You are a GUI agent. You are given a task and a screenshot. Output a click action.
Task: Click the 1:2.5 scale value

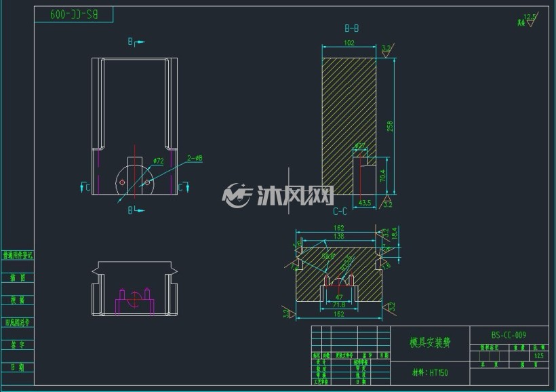pyautogui.click(x=538, y=355)
